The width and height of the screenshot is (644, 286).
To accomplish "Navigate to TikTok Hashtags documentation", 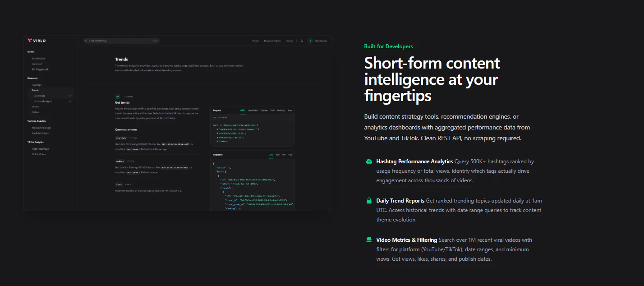I will coord(40,149).
